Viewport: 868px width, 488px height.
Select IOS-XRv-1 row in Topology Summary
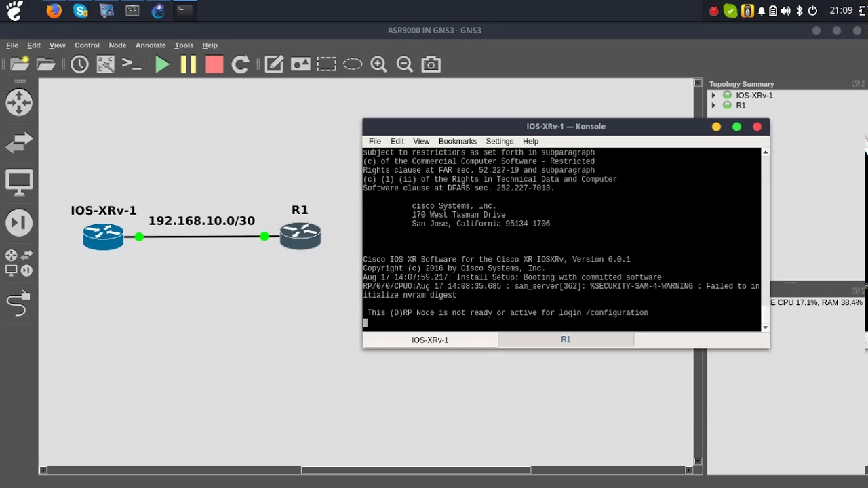click(x=754, y=96)
